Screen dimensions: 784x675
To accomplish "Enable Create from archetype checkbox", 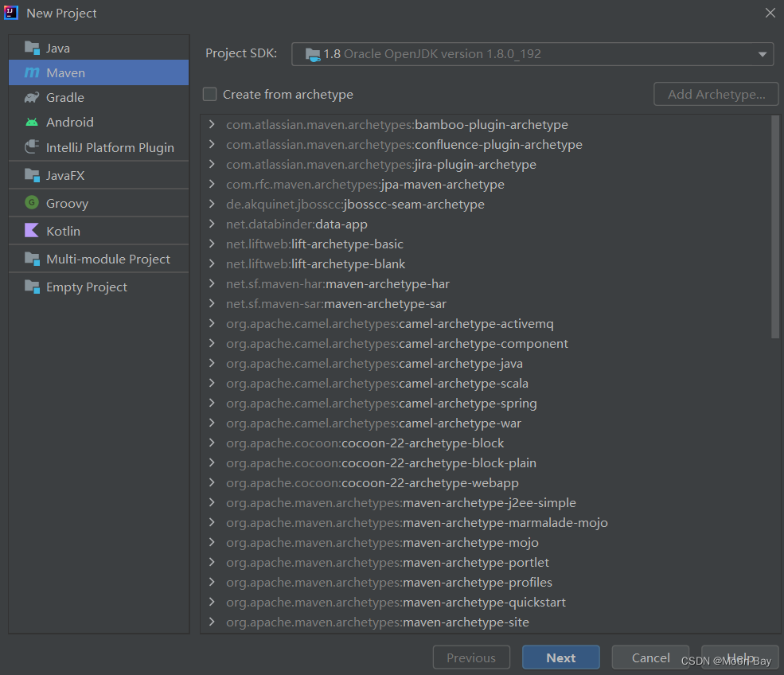I will (x=209, y=94).
